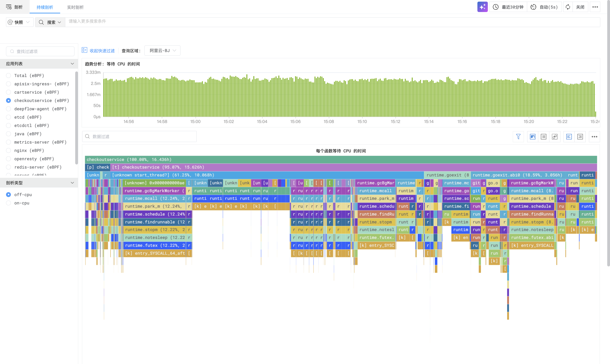Viewport: 610px width, 364px height.
Task: Select the right-aligned text layout icon
Action: coord(580,137)
